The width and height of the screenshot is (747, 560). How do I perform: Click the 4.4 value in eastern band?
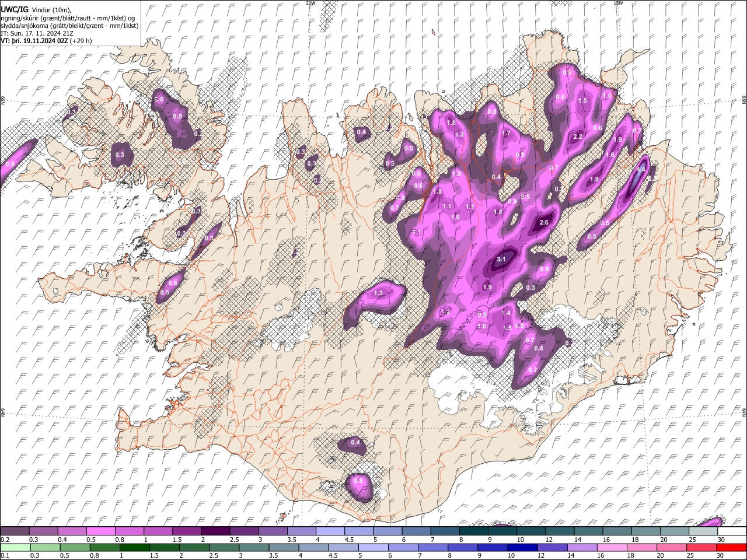640,170
